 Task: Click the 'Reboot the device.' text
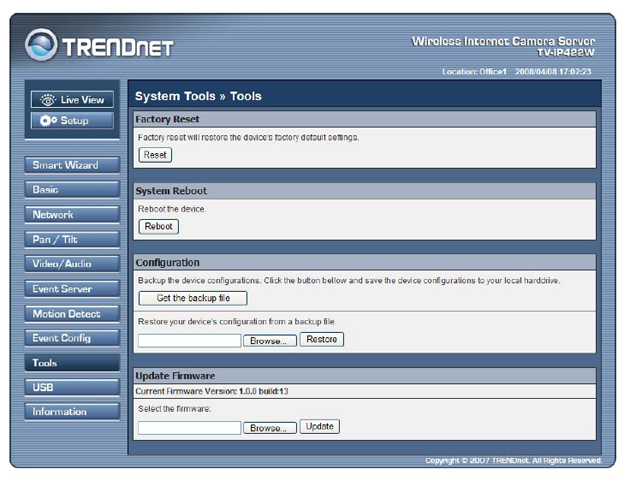coord(172,209)
